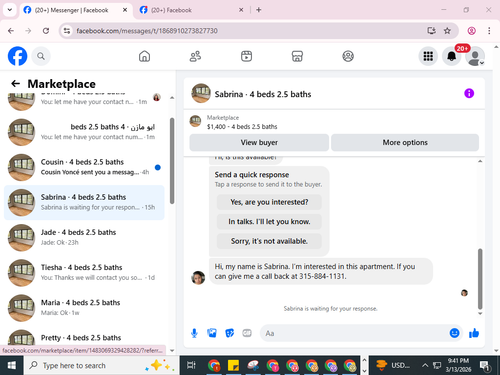
Task: Close the (20+) Facebook tab
Action: click(241, 10)
